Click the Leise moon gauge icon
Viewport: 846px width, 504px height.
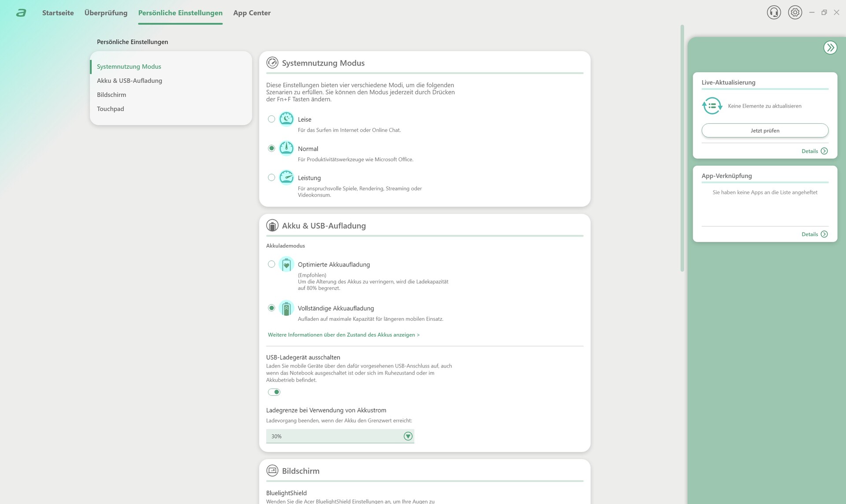[x=286, y=119]
